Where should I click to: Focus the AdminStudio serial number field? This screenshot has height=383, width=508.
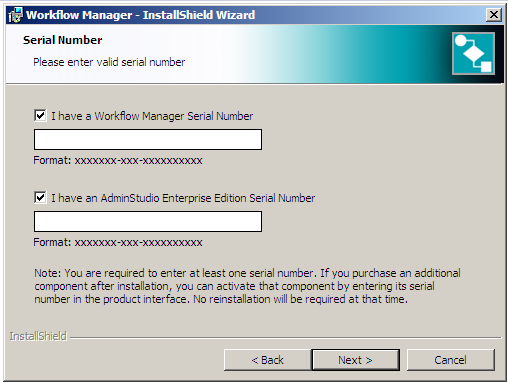(148, 221)
